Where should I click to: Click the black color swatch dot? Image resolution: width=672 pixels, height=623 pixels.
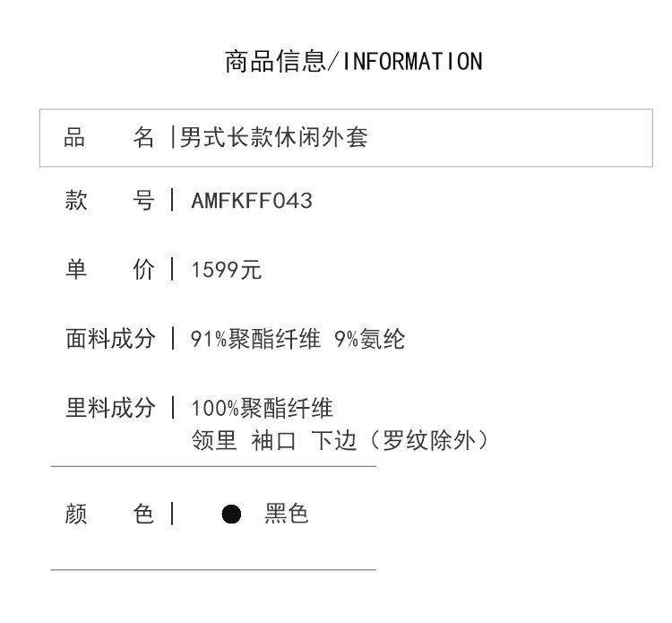tap(231, 515)
